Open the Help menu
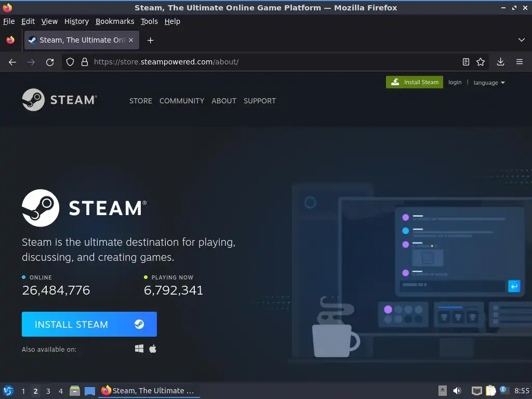532x399 pixels. tap(172, 21)
